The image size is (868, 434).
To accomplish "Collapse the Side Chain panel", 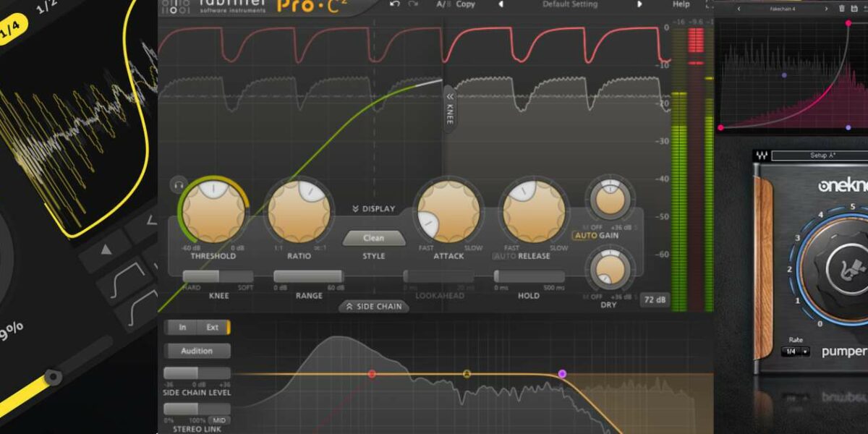I will click(x=373, y=306).
